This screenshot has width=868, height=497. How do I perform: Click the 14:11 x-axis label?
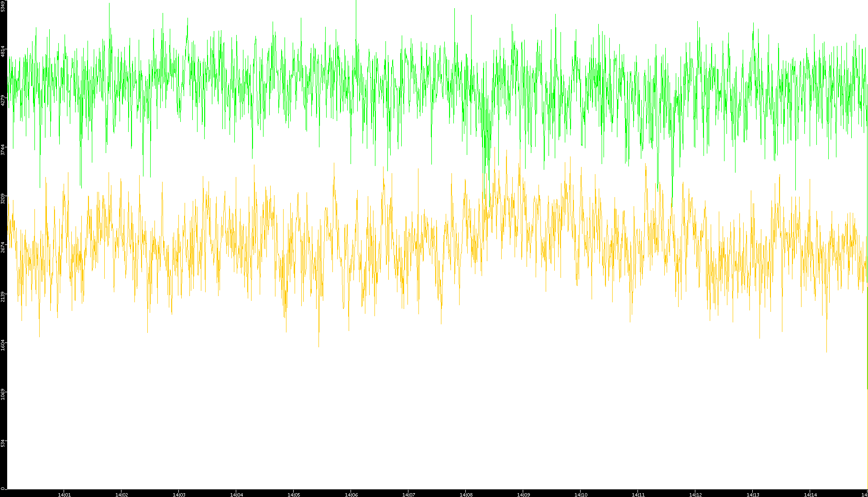[638, 495]
